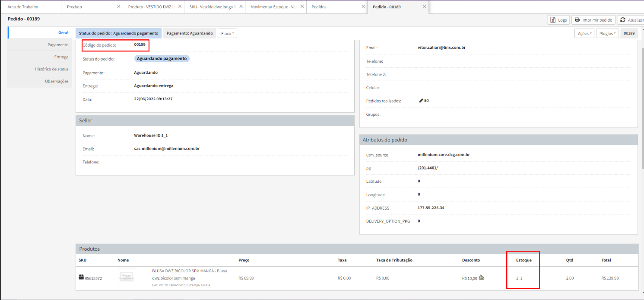Close the SKU - Vestido dwz longo tab
The height and width of the screenshot is (300, 644).
241,6
